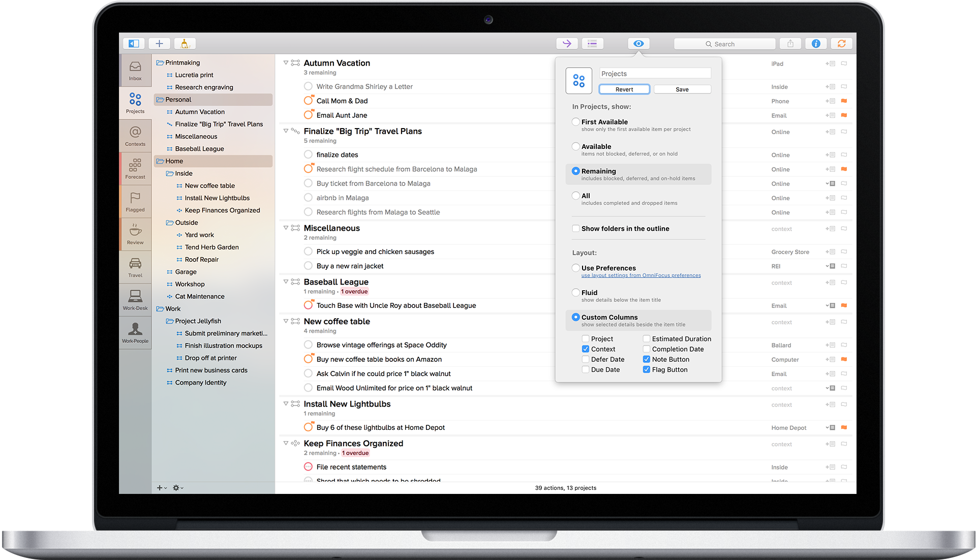Open the Quick Open arrow icon

(567, 44)
